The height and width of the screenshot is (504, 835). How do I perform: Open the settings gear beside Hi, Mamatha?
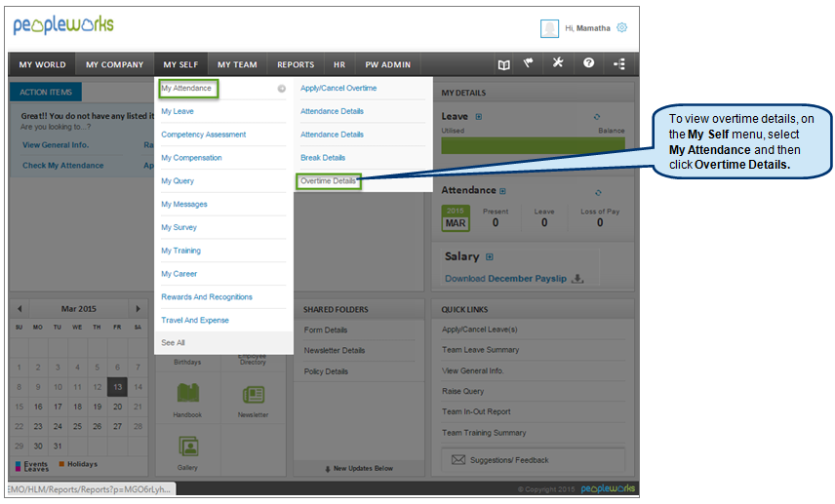pyautogui.click(x=621, y=27)
